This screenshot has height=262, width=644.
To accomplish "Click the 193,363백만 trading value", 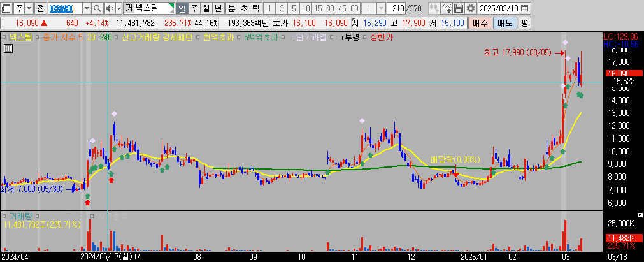I will (x=248, y=23).
